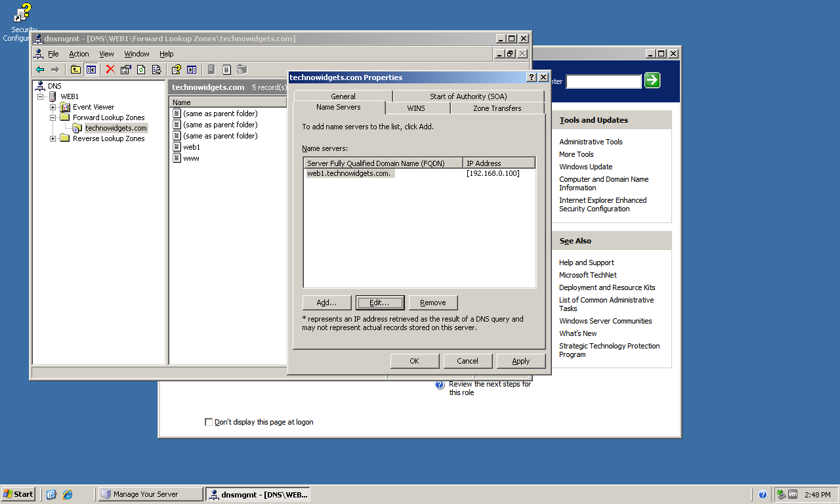Open the Zone Transfers tab
The width and height of the screenshot is (840, 504).
coord(497,108)
